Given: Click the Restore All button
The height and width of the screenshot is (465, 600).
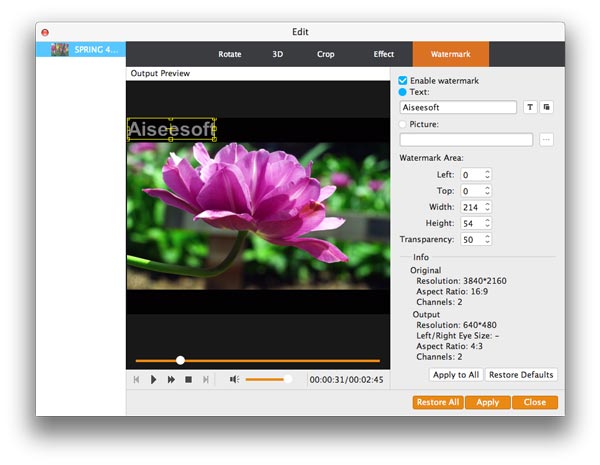Looking at the screenshot, I should pos(438,402).
